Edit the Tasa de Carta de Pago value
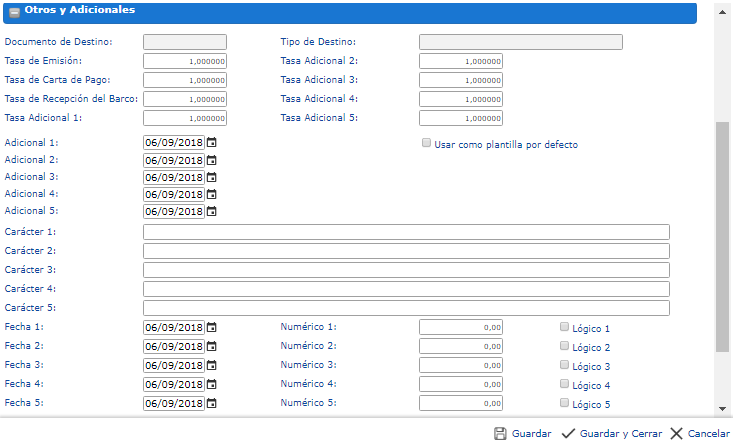The width and height of the screenshot is (733, 446). (185, 80)
